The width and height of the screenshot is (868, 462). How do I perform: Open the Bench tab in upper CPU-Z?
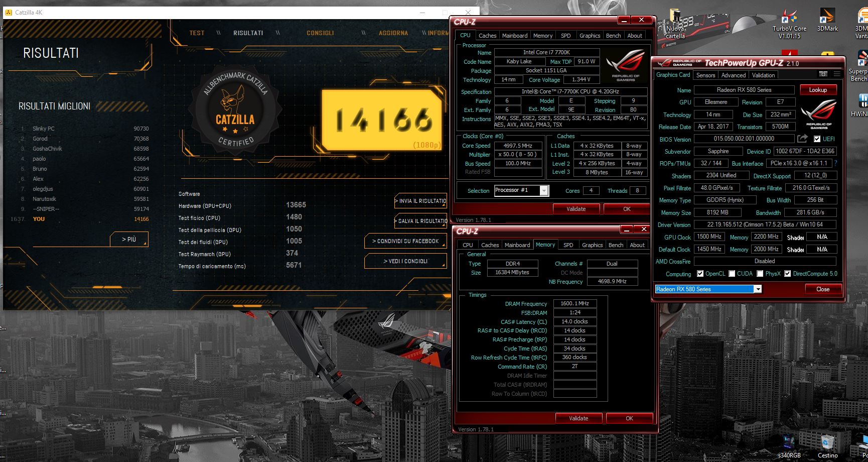click(x=613, y=36)
